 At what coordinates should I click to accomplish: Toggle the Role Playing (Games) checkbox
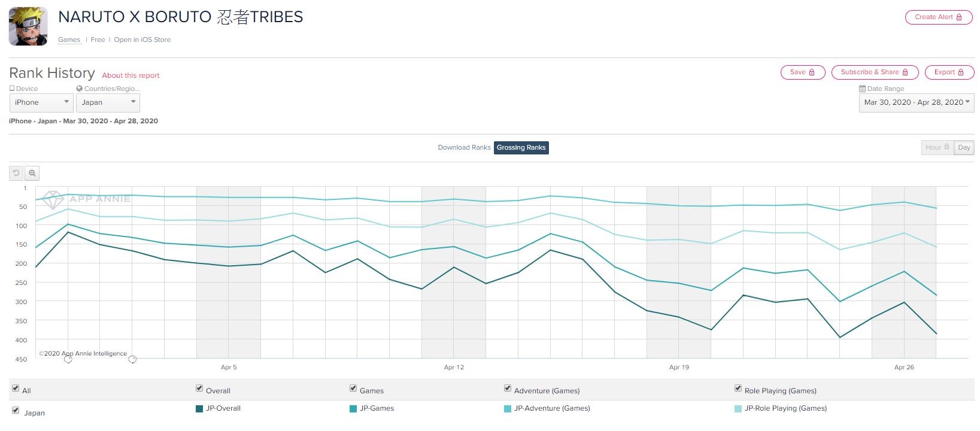[x=738, y=388]
